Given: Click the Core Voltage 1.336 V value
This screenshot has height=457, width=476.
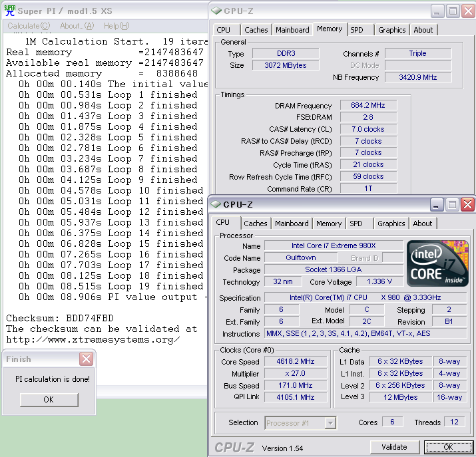Looking at the screenshot, I should [379, 281].
